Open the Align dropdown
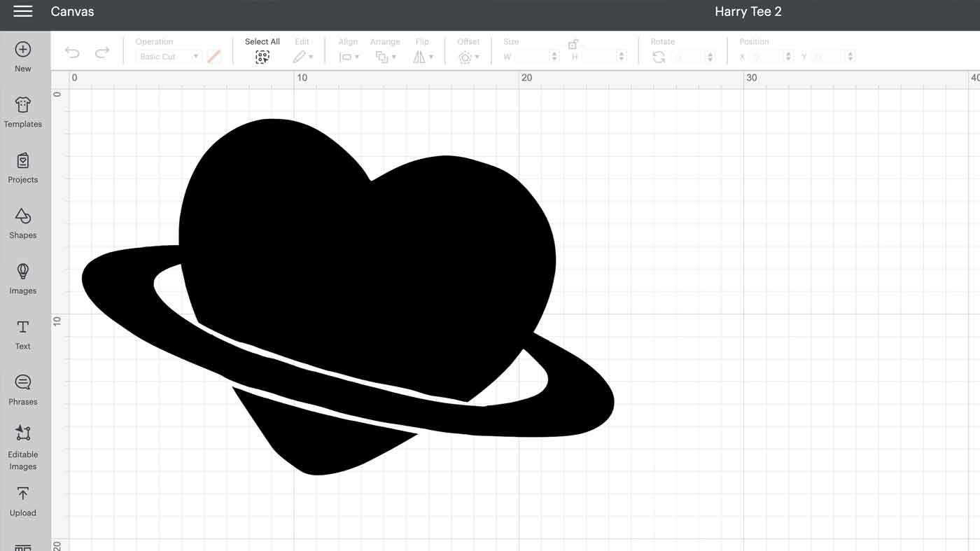980x551 pixels. (349, 57)
